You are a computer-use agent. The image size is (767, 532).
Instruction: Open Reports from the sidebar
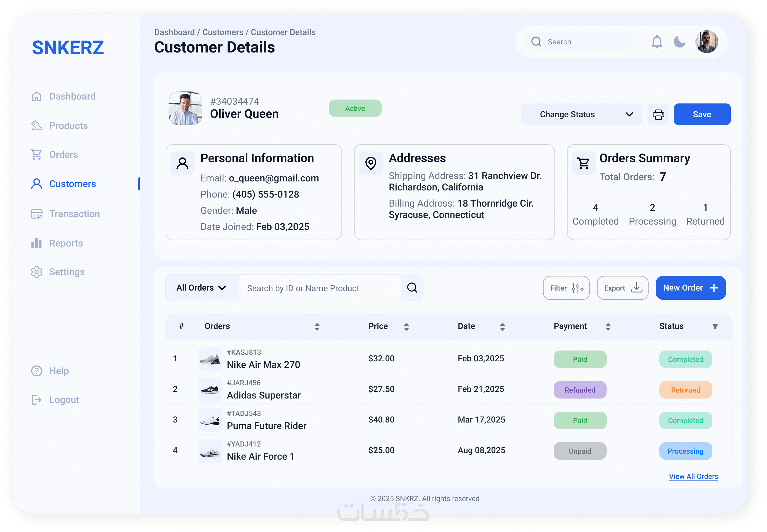[x=57, y=243]
